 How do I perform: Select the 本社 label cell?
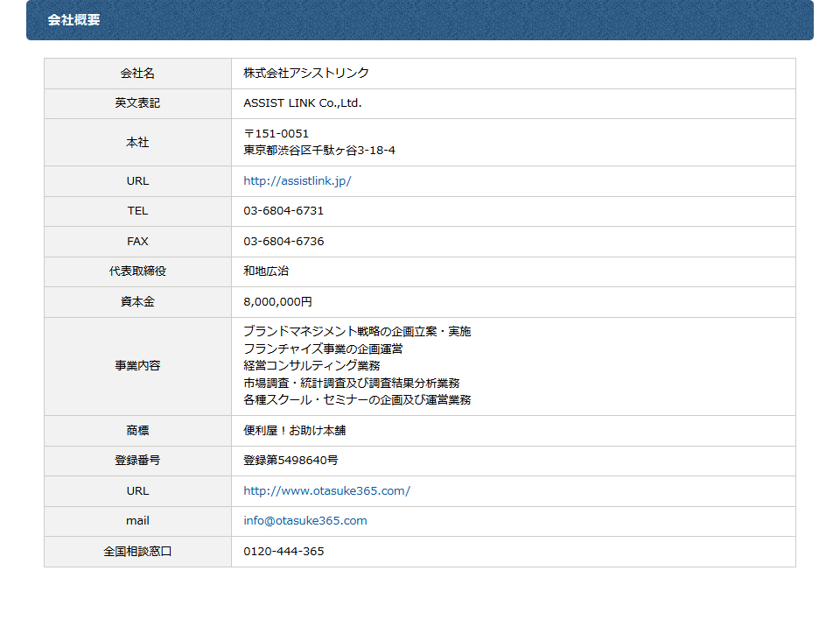[x=137, y=142]
